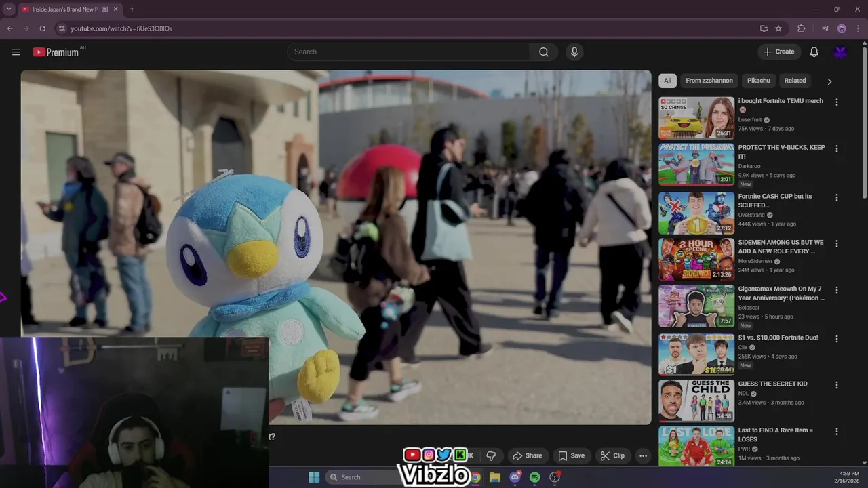Start voice search with the microphone

pos(574,52)
